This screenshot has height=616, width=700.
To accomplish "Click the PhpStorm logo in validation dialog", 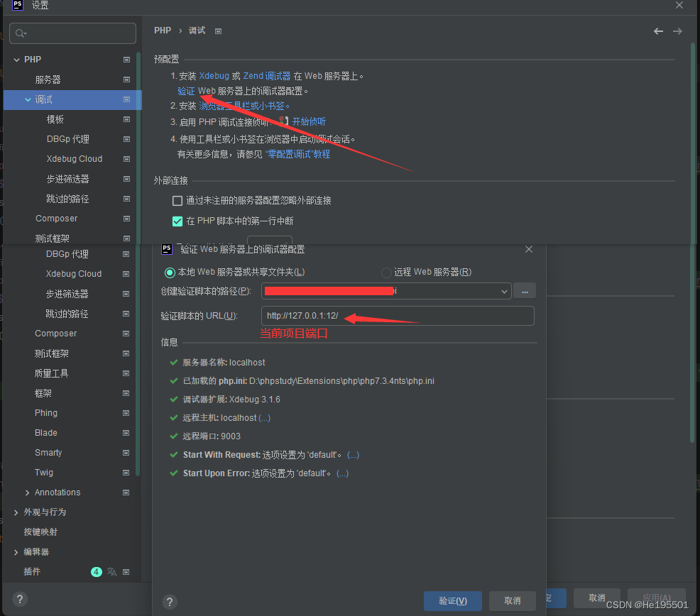I will tap(167, 248).
